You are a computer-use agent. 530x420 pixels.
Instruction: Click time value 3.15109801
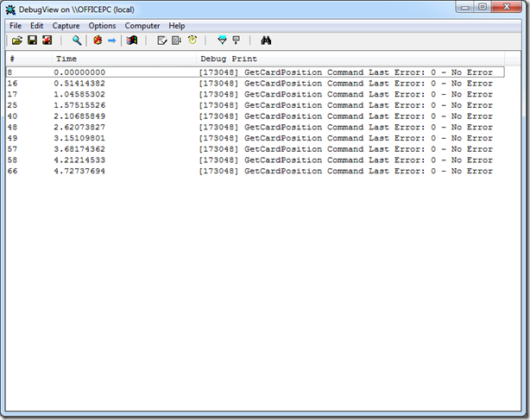tap(79, 138)
